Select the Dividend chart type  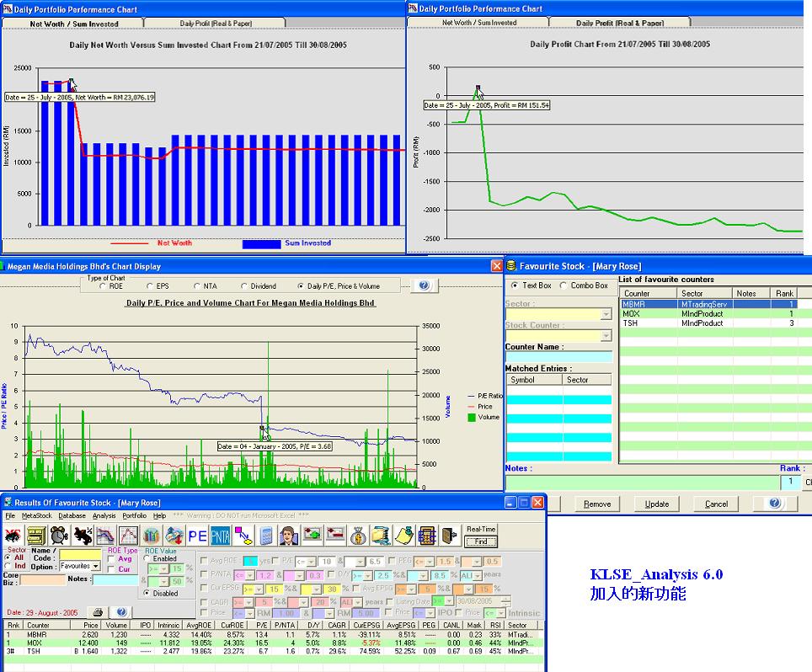click(245, 286)
